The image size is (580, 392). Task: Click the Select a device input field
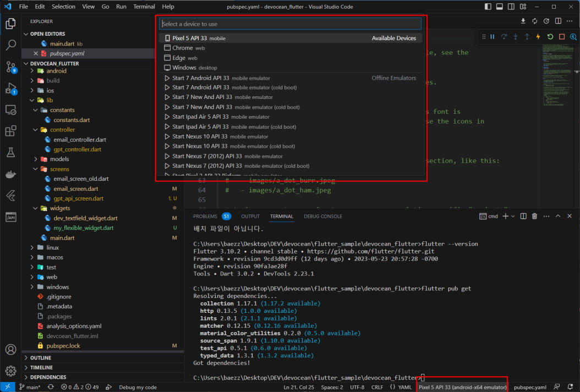(x=290, y=24)
